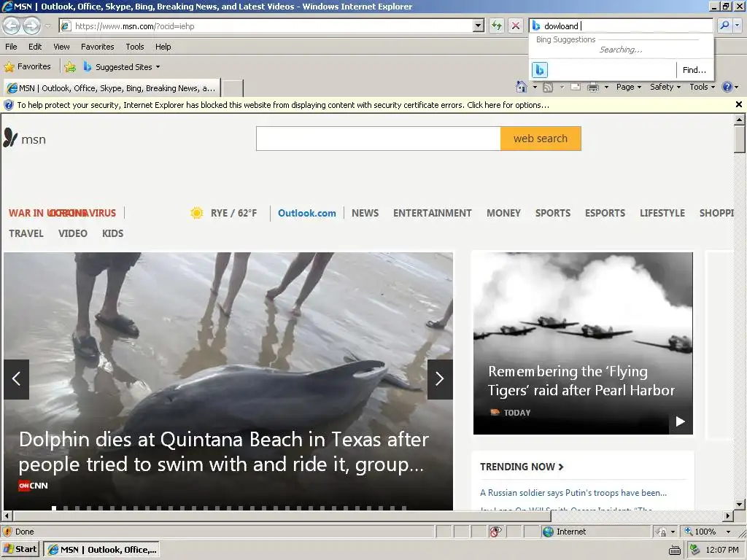
Task: Go to the MONEY section
Action: click(x=503, y=213)
